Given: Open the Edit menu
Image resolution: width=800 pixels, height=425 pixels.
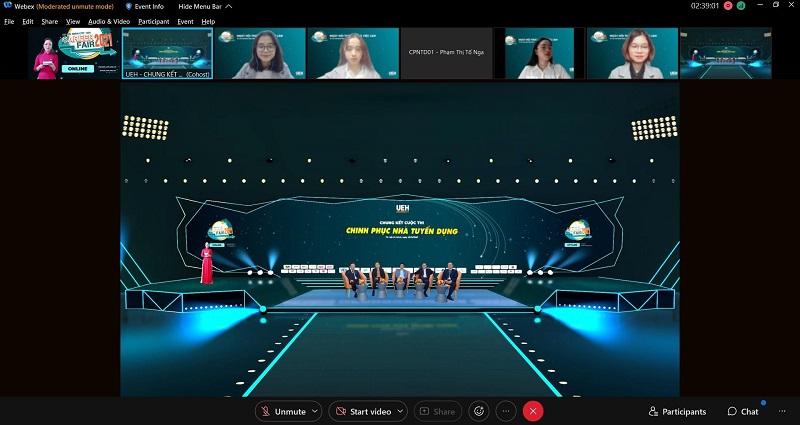Looking at the screenshot, I should [x=28, y=21].
